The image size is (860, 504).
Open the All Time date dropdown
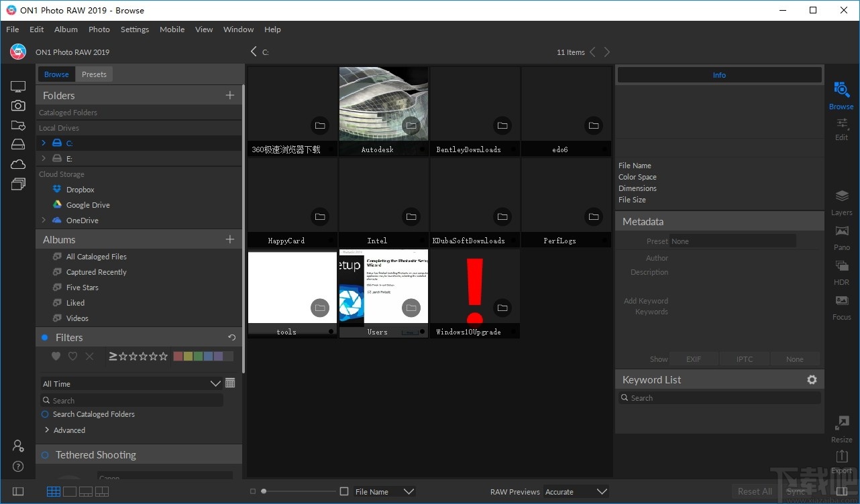point(131,383)
